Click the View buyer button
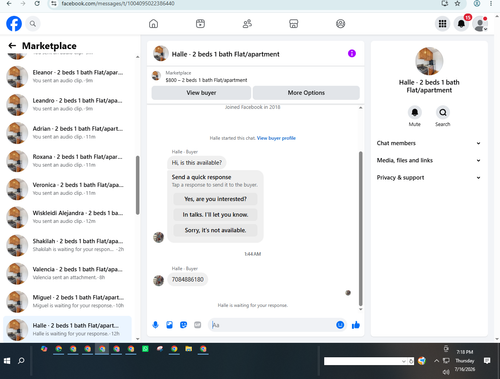 pyautogui.click(x=201, y=93)
